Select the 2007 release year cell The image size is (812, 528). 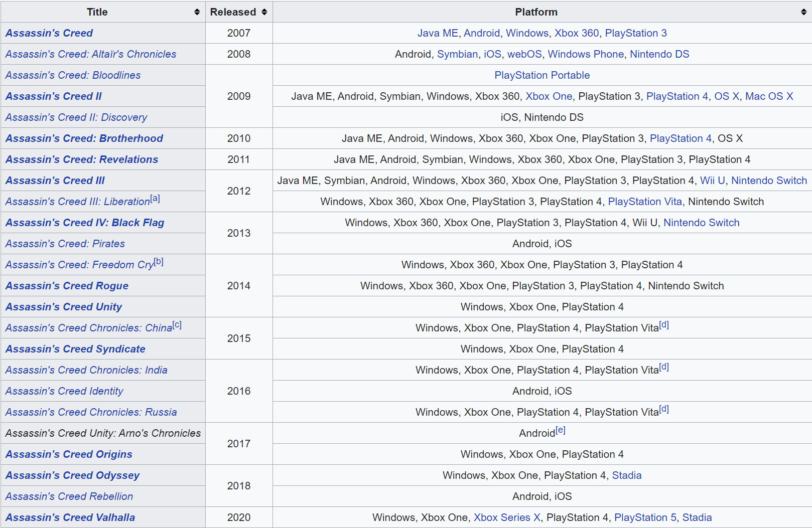tap(239, 33)
